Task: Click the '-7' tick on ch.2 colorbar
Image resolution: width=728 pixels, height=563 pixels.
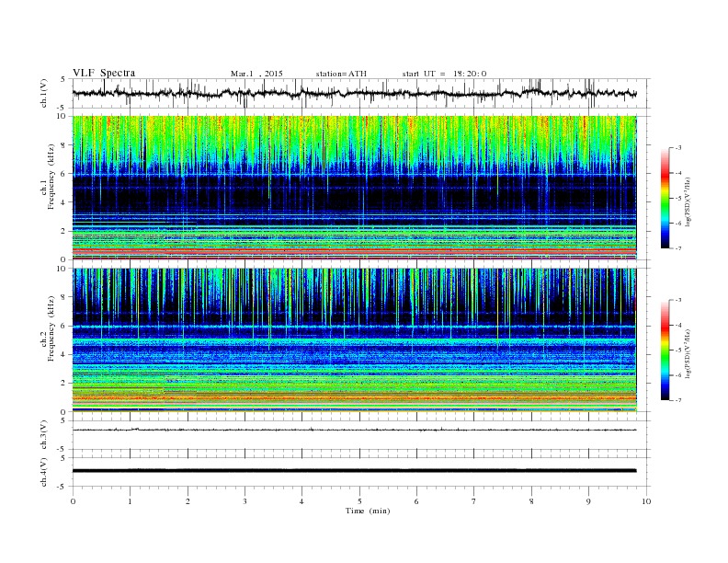Action: click(x=678, y=400)
